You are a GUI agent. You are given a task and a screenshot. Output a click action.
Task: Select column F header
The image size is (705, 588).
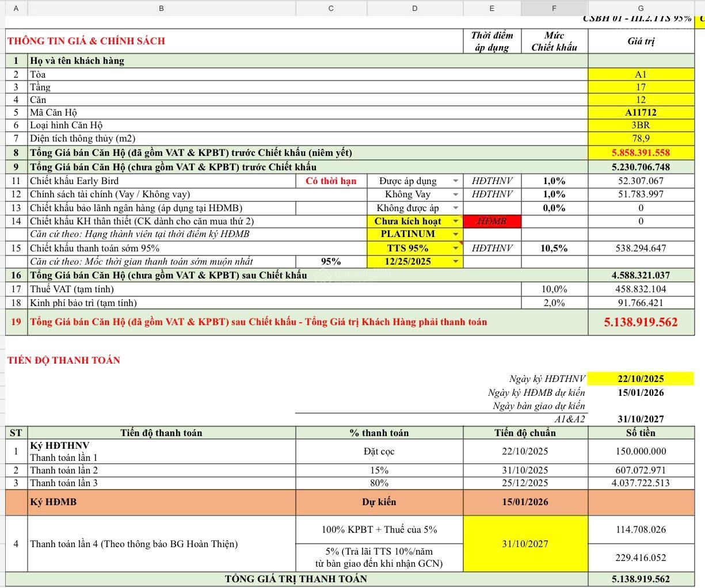point(554,8)
